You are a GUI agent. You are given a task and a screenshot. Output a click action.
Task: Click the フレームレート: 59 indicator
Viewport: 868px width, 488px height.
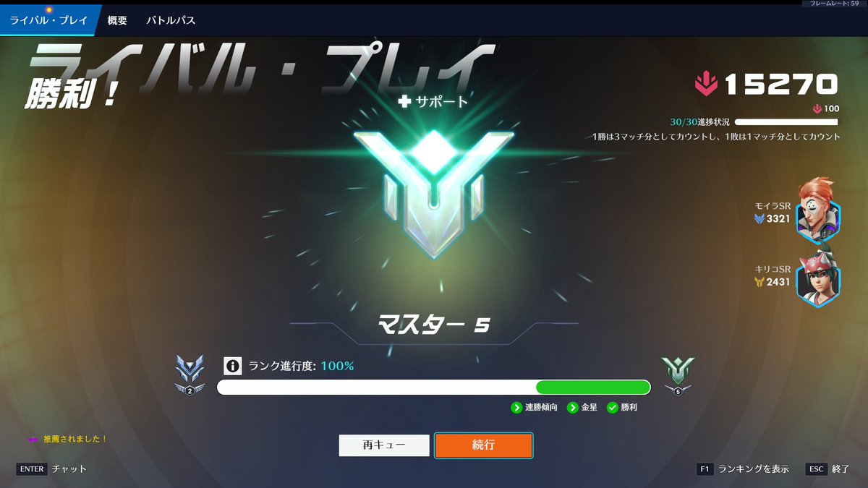(834, 4)
